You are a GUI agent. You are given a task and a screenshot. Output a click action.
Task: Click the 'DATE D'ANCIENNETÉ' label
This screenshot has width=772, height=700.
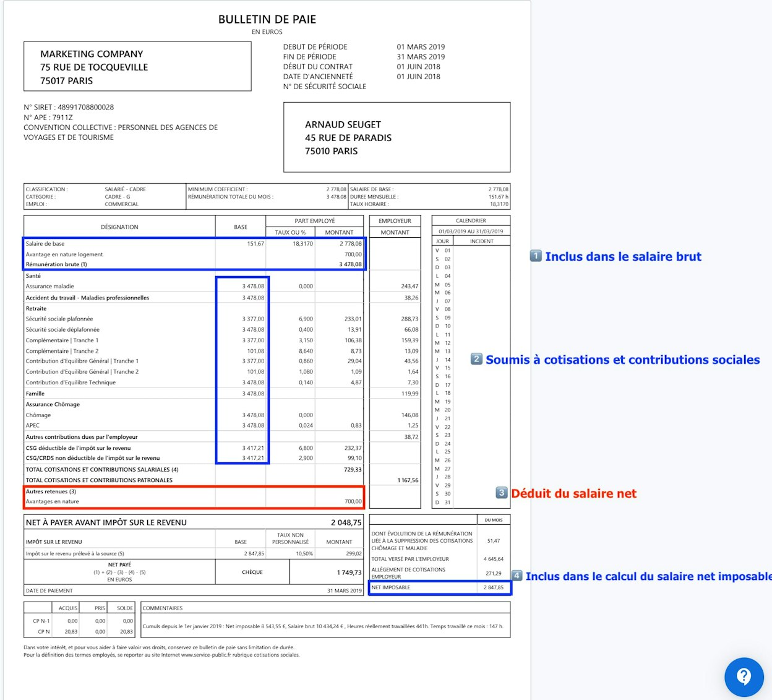318,76
